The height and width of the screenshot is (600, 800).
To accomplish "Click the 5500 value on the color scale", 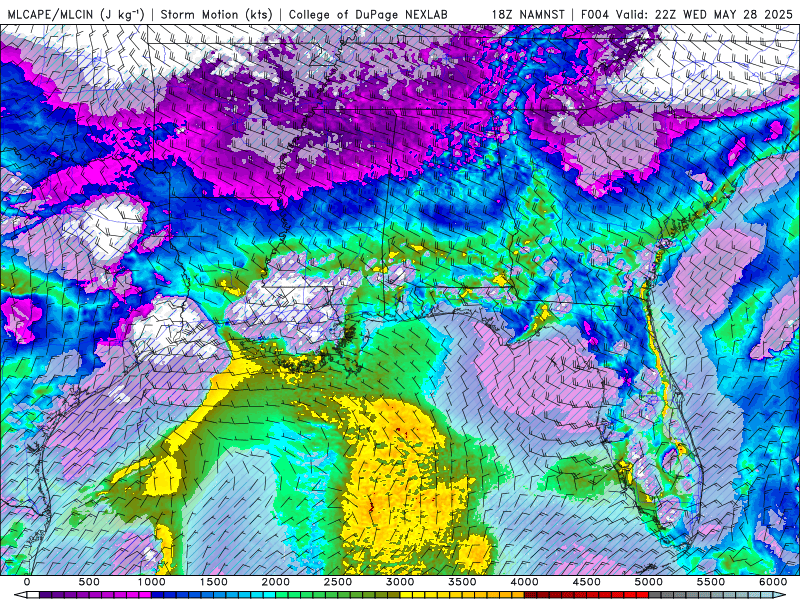I will point(711,582).
